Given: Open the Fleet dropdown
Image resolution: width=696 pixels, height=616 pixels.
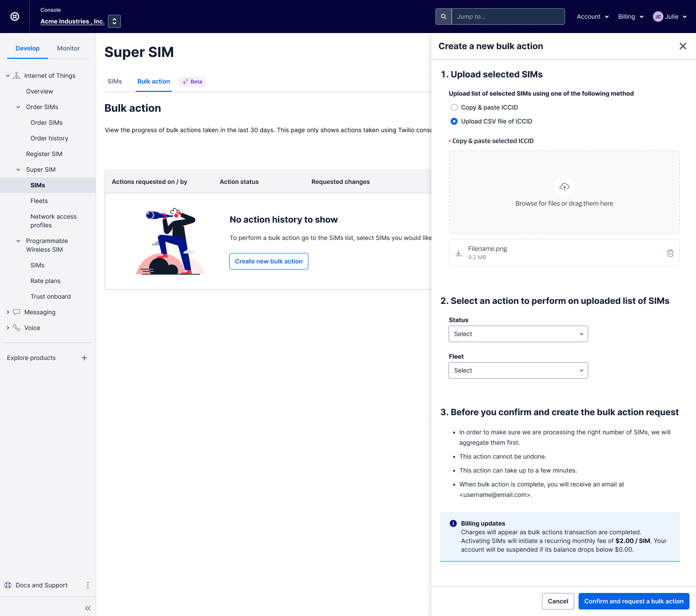Looking at the screenshot, I should pos(518,370).
